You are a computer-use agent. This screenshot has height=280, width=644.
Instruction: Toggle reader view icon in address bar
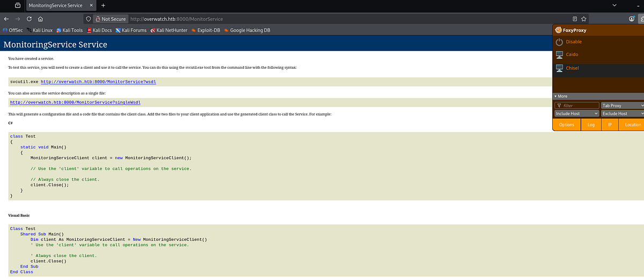[x=575, y=18]
